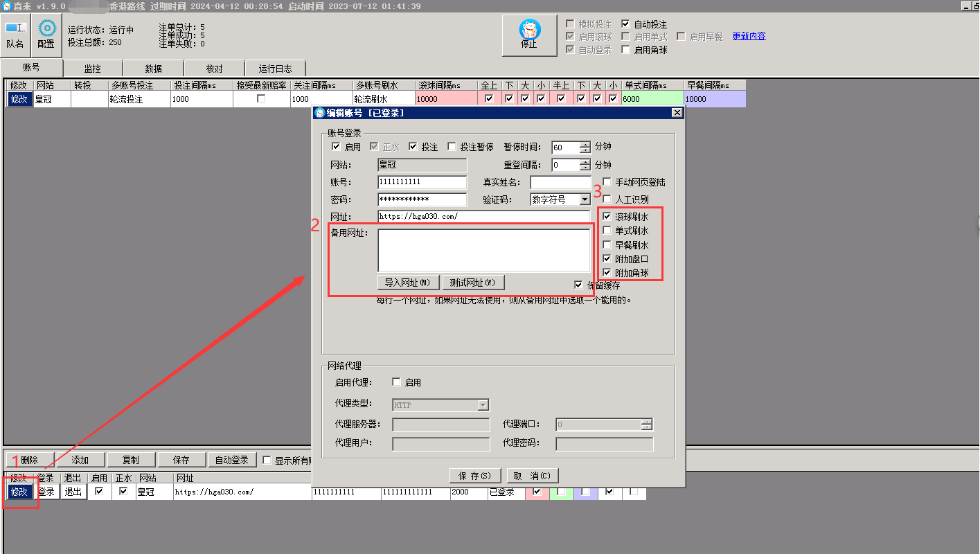
Task: Open the 验证码 数字符号 dropdown
Action: (585, 199)
